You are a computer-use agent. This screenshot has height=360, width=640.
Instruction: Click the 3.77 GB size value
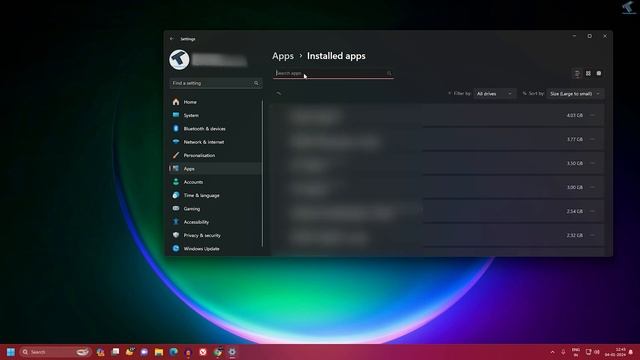575,140
